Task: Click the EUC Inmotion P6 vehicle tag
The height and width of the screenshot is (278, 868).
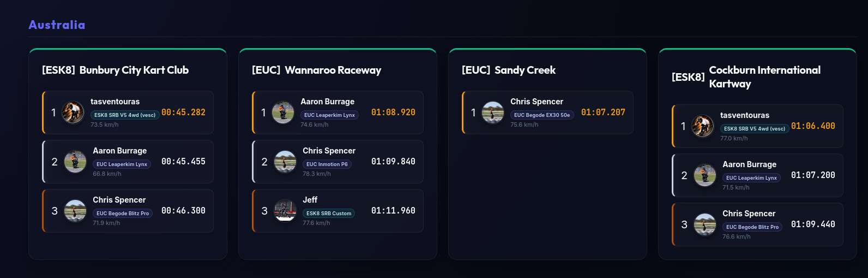Action: pos(327,164)
